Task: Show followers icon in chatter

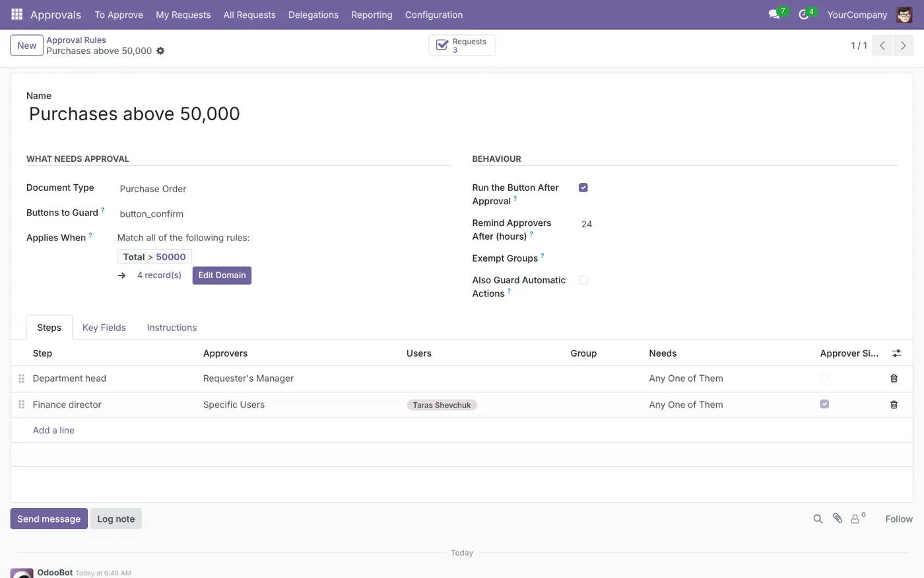Action: pos(857,519)
